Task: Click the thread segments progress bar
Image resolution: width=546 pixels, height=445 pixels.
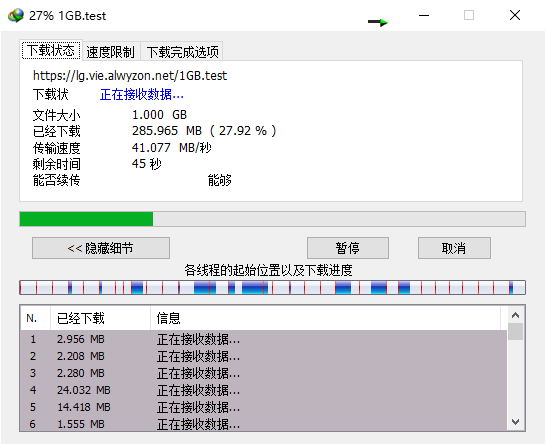Action: [272, 288]
